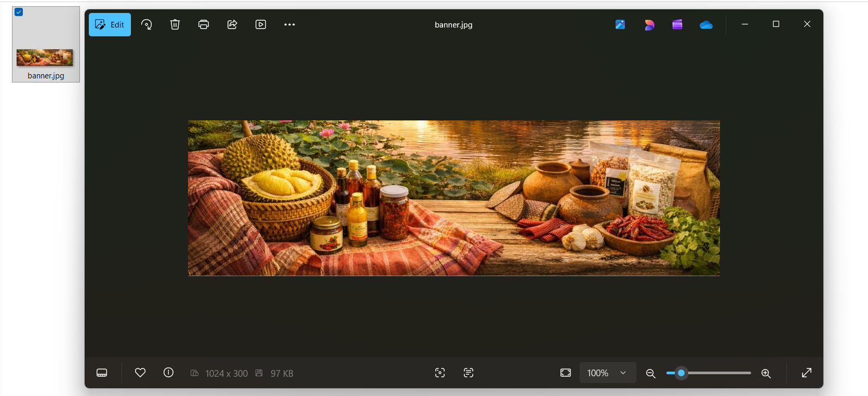
Task: Delete the image using the trash icon
Action: [175, 24]
